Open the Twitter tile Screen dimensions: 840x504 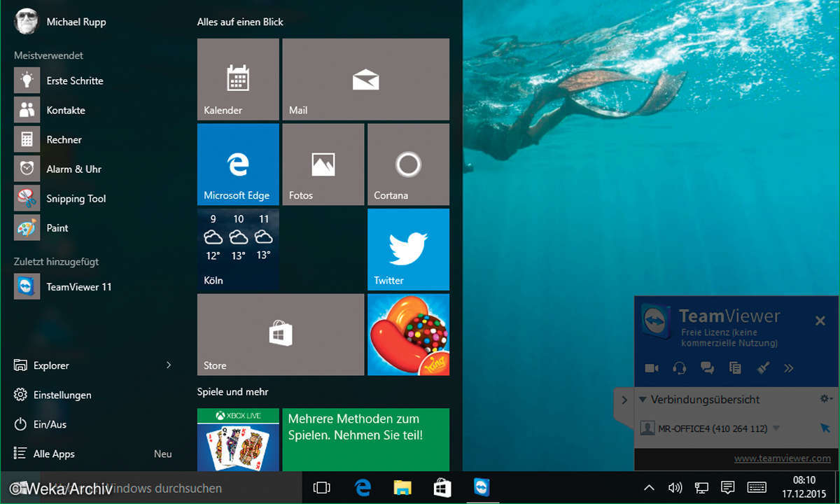tap(408, 249)
